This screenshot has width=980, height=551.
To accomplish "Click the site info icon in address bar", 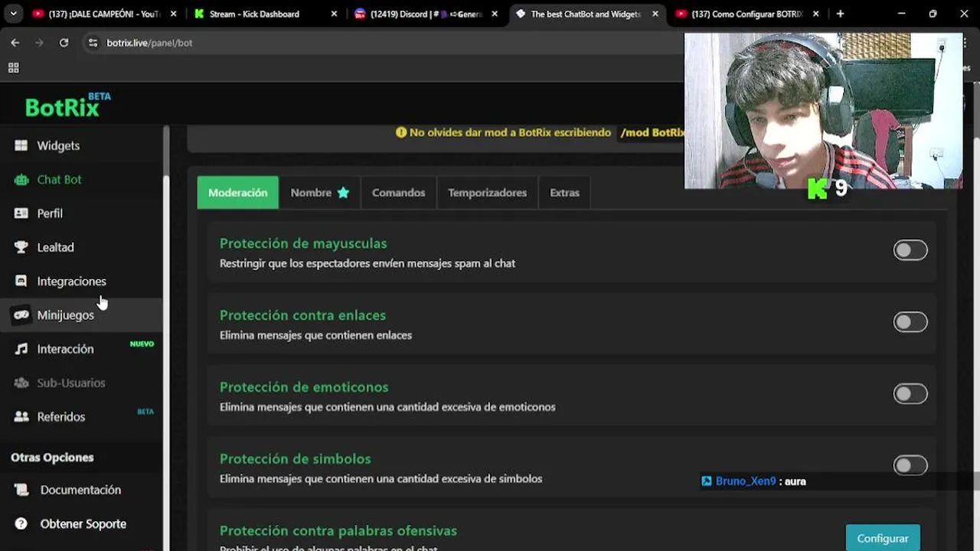I will (93, 43).
